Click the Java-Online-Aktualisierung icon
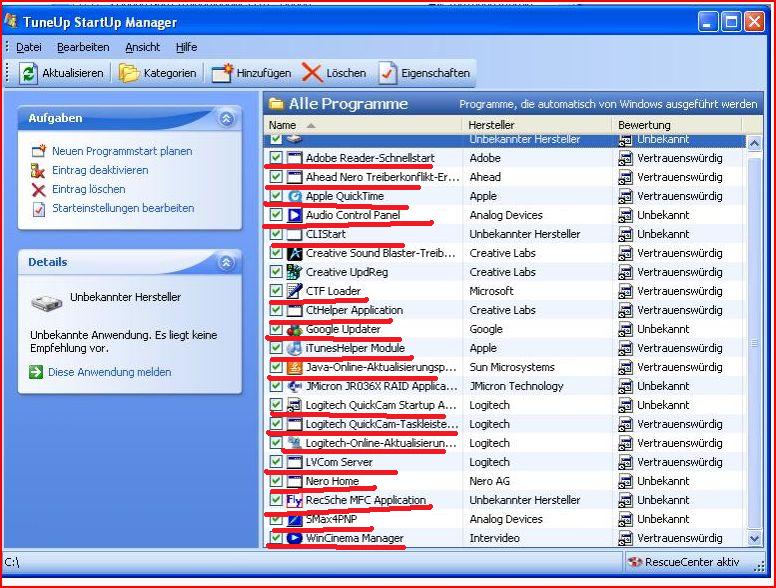 pyautogui.click(x=294, y=367)
